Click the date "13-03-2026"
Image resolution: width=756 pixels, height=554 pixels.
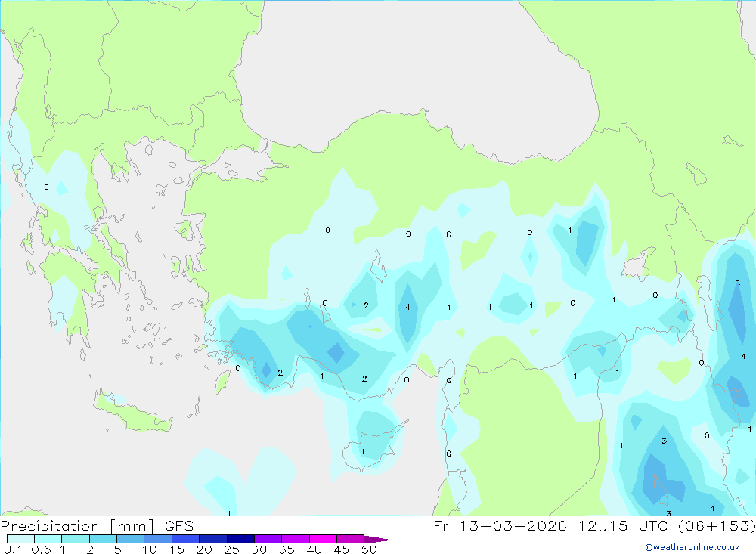pyautogui.click(x=513, y=525)
